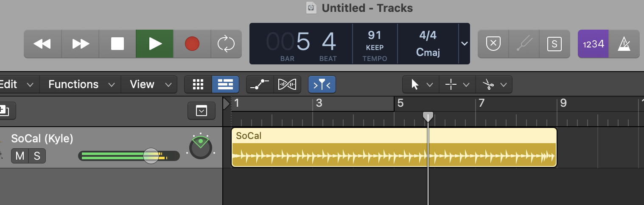644x205 pixels.
Task: Open the display mode dropdown arrow in LCD
Action: tap(465, 44)
